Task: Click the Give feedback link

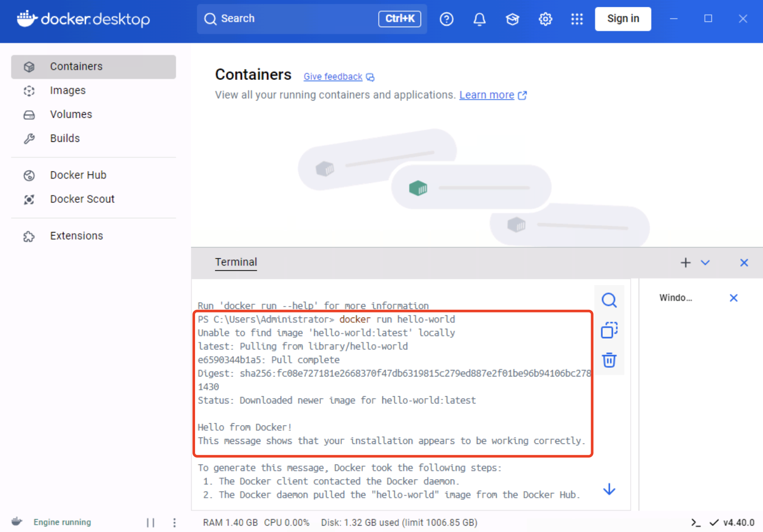Action: (333, 76)
